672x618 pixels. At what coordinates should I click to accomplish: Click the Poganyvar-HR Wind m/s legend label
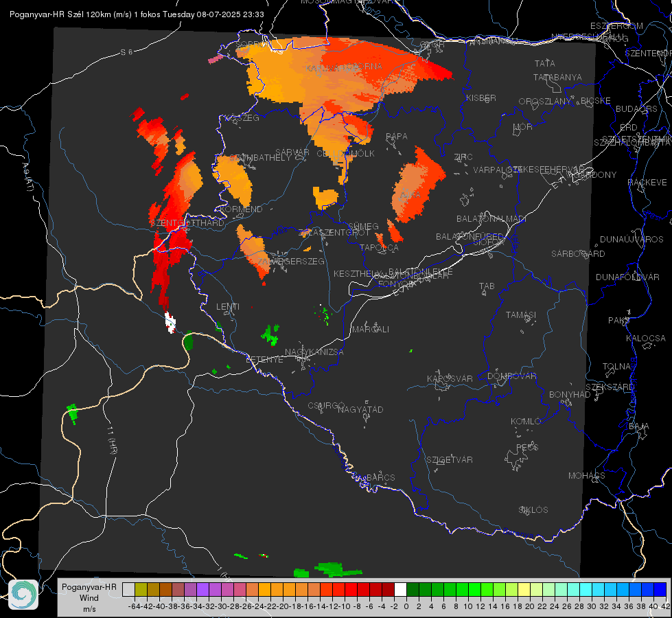[89, 598]
